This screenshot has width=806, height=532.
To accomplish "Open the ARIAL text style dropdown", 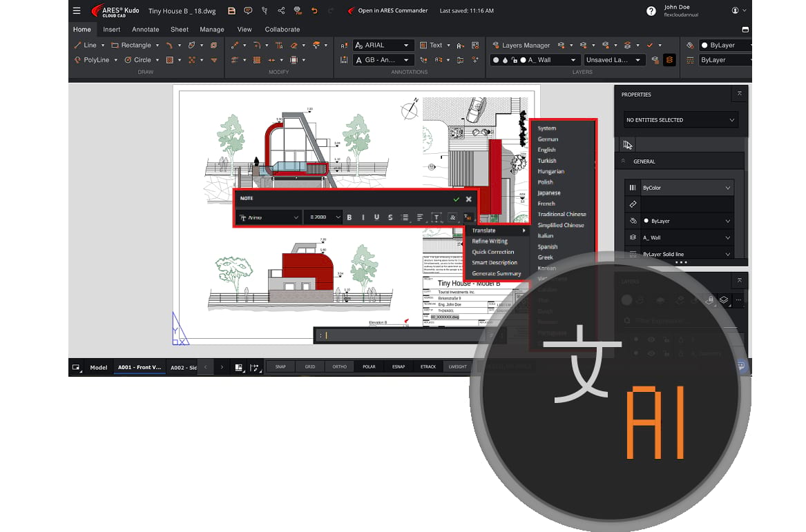I will tap(383, 45).
